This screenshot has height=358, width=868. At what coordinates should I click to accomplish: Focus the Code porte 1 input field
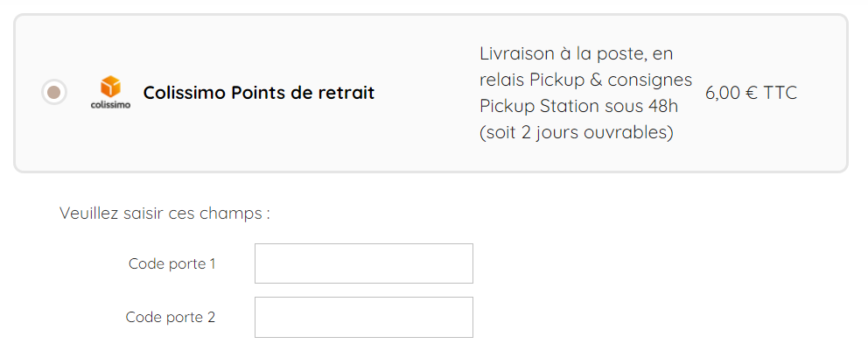coord(363,263)
